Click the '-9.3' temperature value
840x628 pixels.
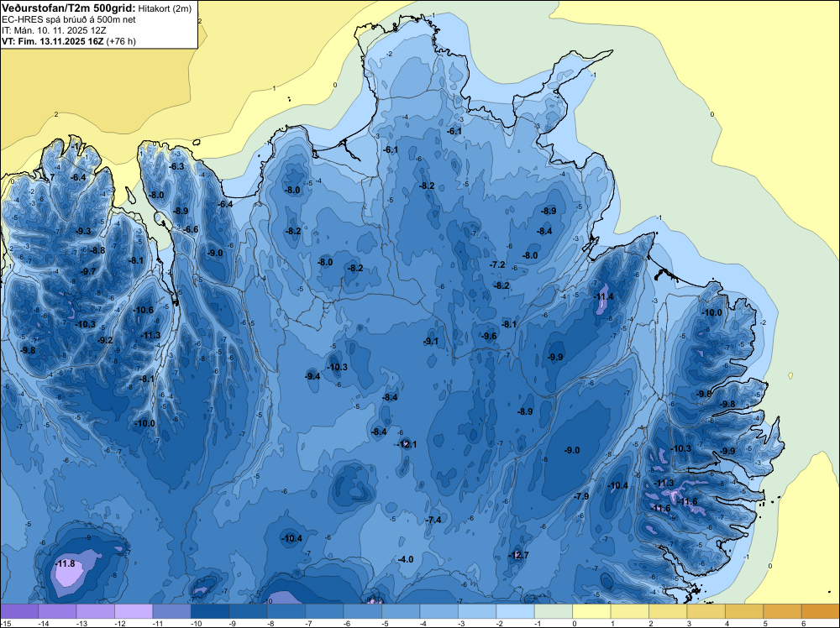83,231
